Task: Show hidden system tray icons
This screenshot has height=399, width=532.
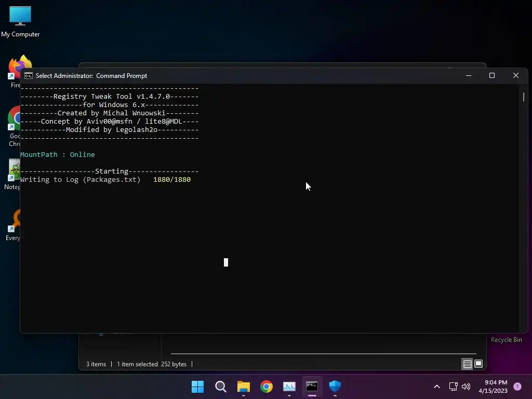Action: click(x=437, y=387)
